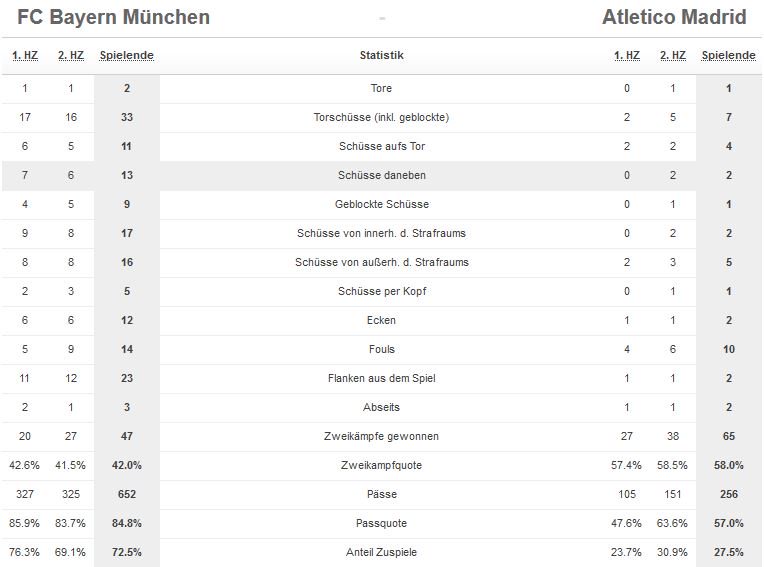Click Atletico's 57.0% Passquote value
The height and width of the screenshot is (567, 764).
(729, 523)
